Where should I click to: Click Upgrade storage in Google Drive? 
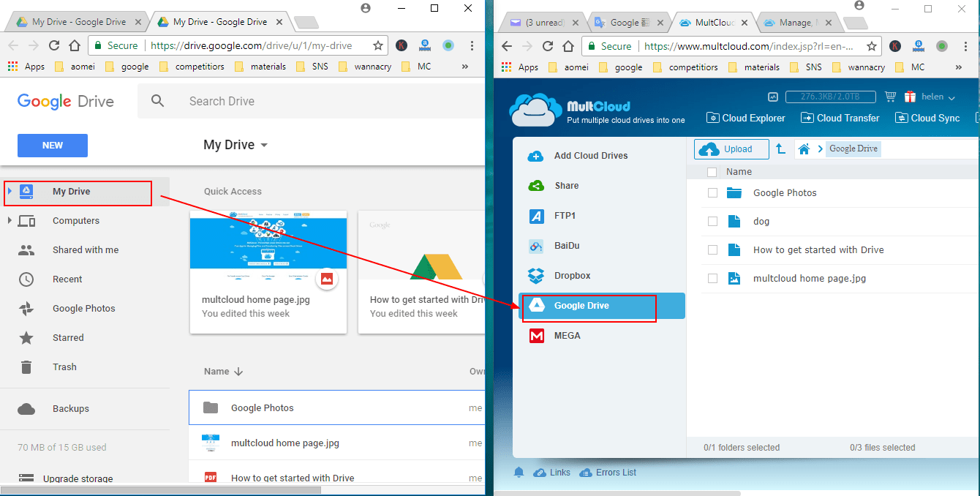78,478
